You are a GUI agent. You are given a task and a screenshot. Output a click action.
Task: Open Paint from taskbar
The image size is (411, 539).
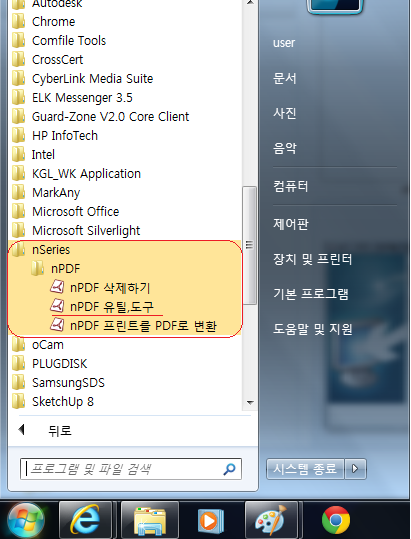(x=271, y=520)
